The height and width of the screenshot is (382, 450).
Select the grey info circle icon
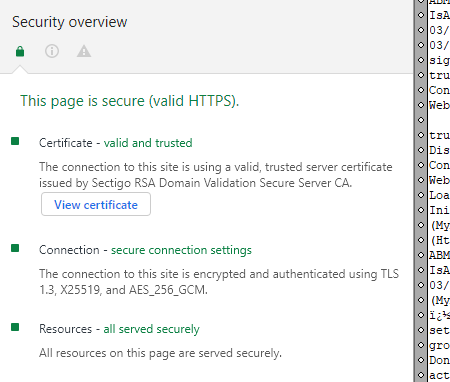[52, 51]
